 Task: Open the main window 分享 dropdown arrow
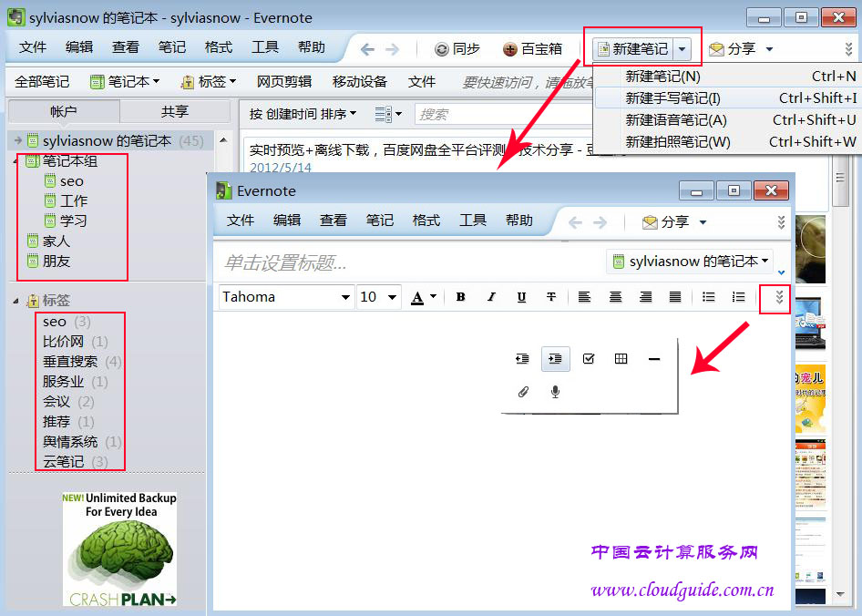coord(770,49)
